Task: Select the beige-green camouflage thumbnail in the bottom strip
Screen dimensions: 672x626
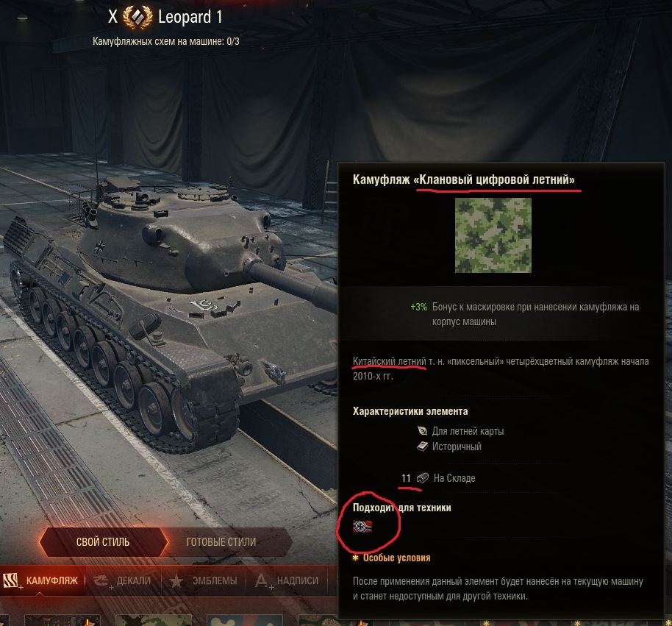Action: pos(152,620)
